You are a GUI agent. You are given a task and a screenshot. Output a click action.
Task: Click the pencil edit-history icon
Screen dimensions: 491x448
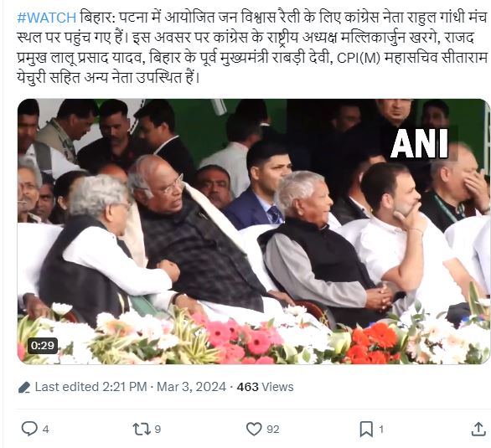tap(24, 388)
